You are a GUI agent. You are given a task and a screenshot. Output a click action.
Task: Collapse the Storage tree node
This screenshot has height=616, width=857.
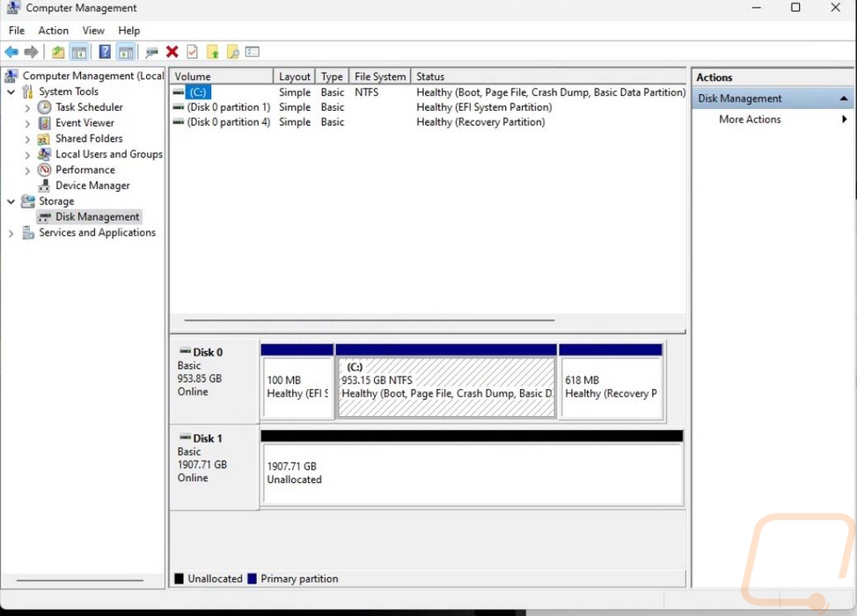pos(11,202)
